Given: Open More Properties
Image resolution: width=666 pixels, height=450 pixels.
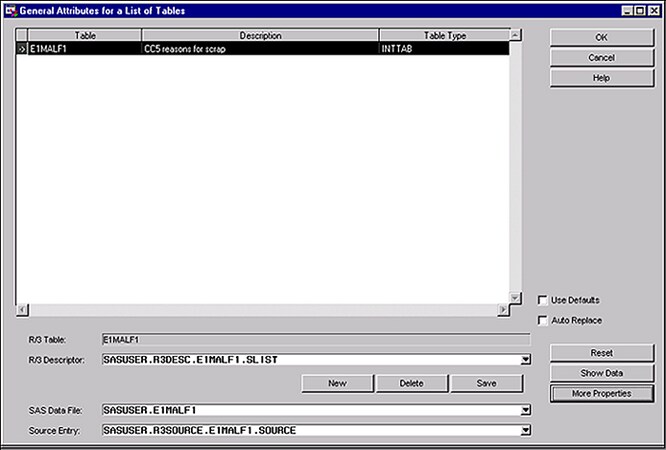Looking at the screenshot, I should [601, 393].
